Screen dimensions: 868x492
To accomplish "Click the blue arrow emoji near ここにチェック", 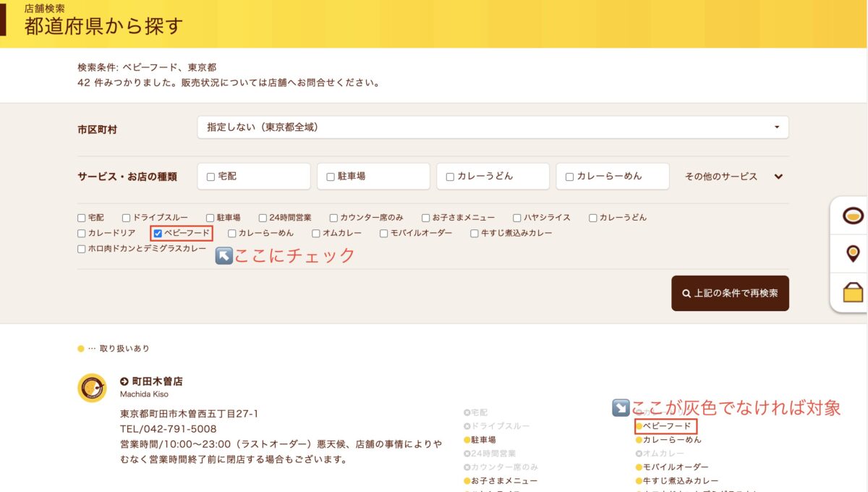I will pos(224,255).
